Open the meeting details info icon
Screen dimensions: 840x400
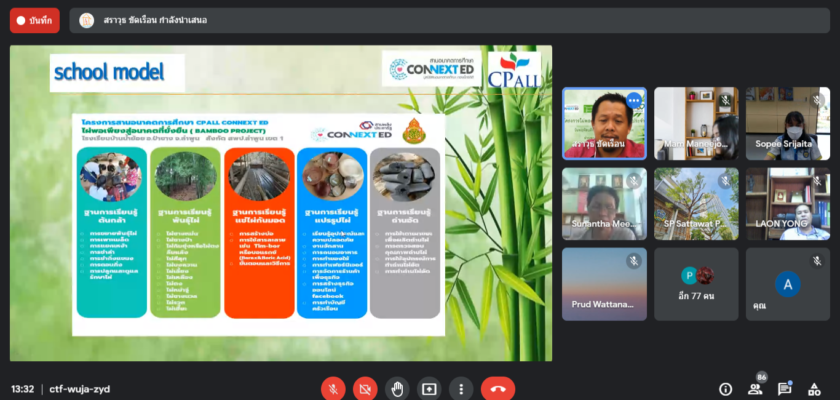tap(726, 389)
